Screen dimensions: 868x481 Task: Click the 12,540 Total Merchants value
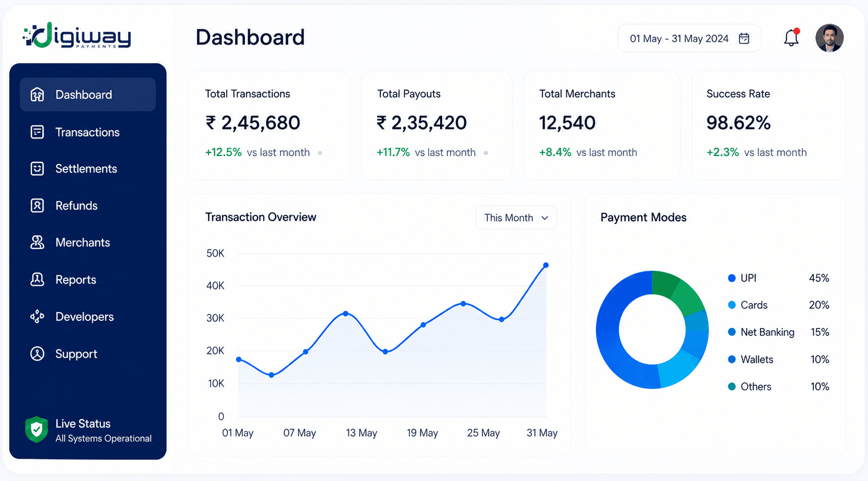[567, 123]
